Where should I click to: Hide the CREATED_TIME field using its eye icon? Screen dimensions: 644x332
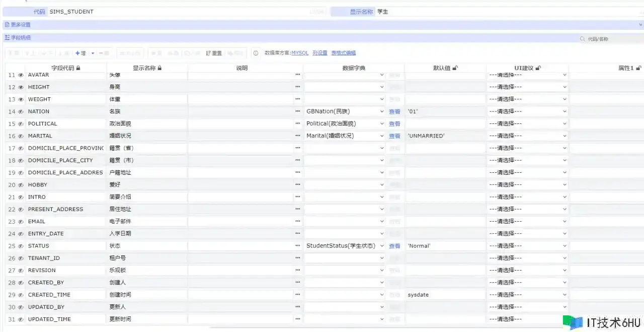pos(21,295)
